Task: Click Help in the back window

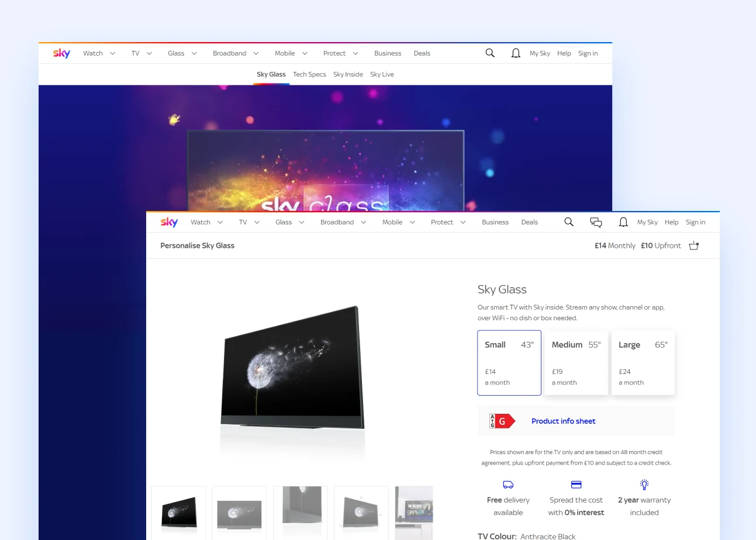Action: click(564, 53)
